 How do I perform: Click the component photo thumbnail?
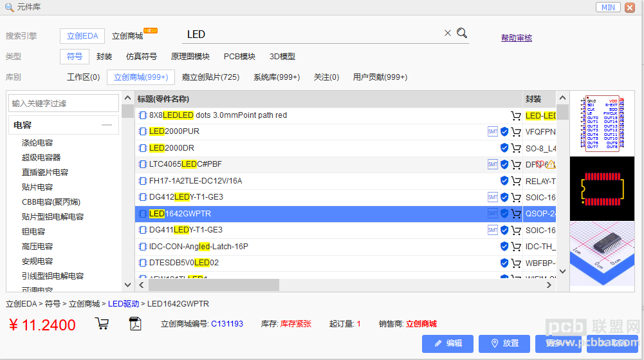coord(602,254)
